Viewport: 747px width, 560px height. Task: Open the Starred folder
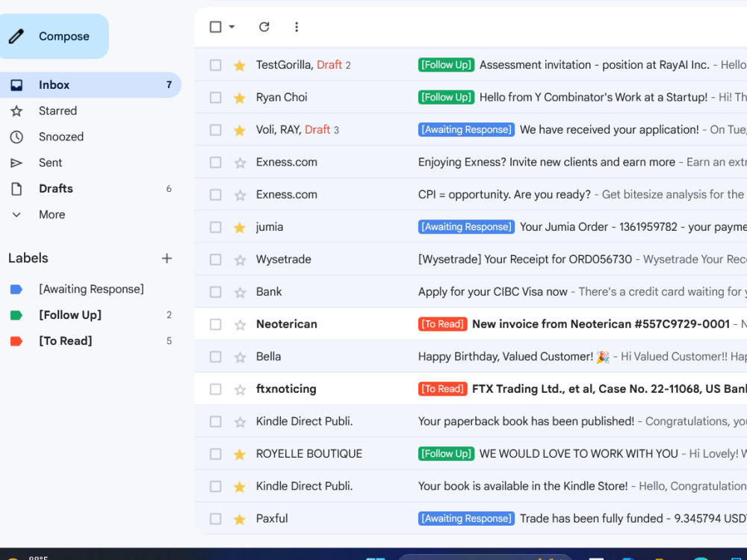coord(90,111)
